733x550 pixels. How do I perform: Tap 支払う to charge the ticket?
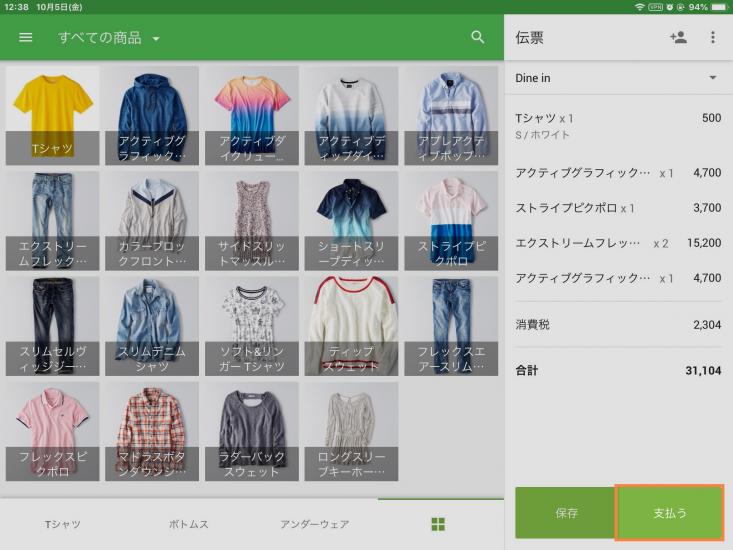(669, 513)
